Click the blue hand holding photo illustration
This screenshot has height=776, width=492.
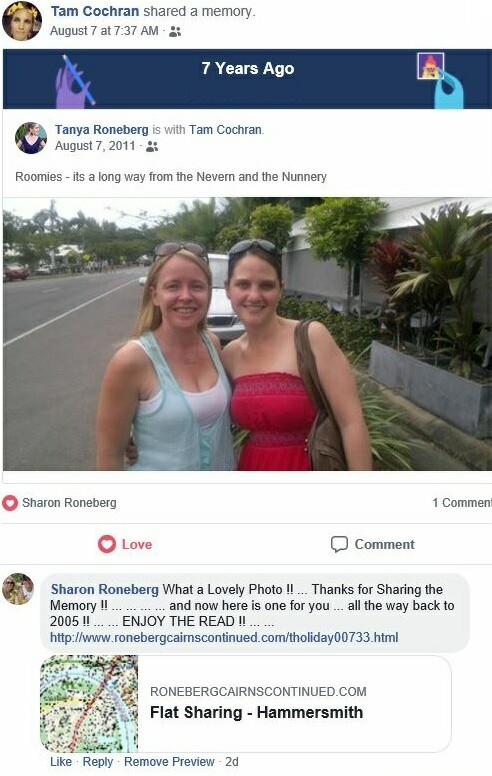pyautogui.click(x=440, y=81)
